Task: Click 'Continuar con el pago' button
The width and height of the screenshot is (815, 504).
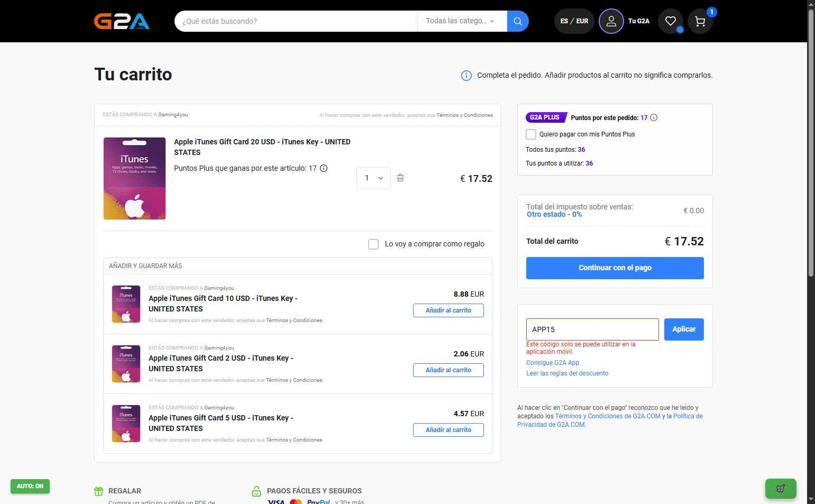Action: click(x=615, y=268)
